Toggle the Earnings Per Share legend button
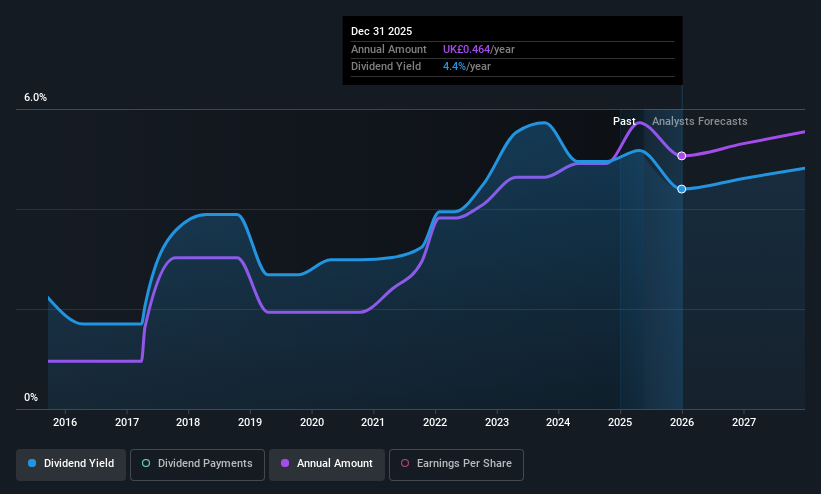Image resolution: width=821 pixels, height=494 pixels. pos(456,464)
